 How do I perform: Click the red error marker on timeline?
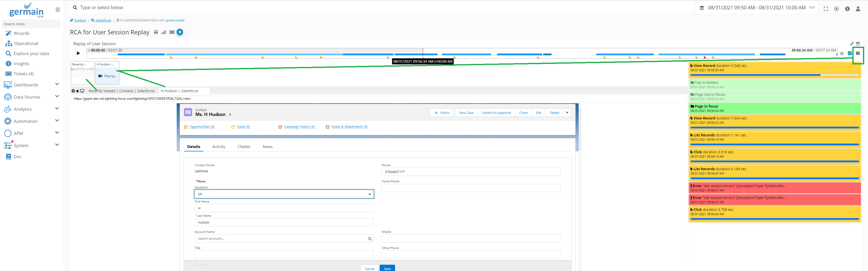click(705, 58)
